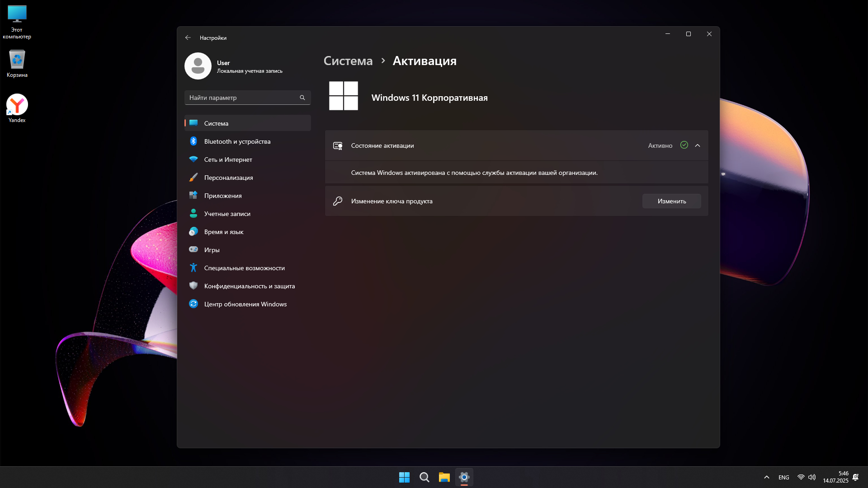Show hidden system tray icons
The height and width of the screenshot is (488, 868).
click(x=766, y=477)
